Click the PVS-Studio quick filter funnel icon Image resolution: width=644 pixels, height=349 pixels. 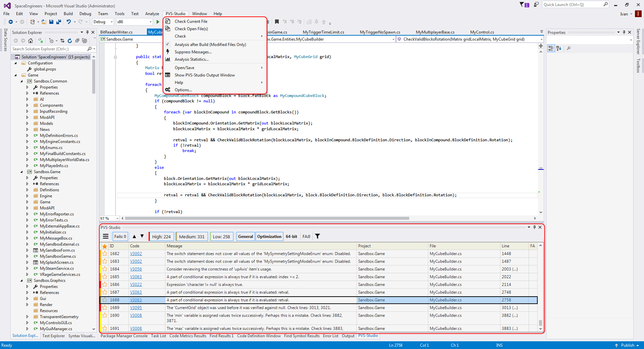317,237
